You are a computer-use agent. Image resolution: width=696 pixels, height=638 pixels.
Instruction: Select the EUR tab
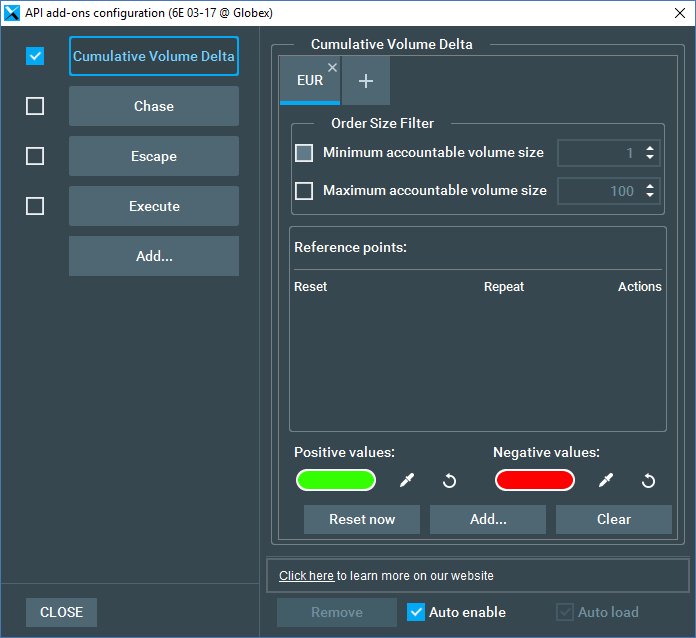[310, 81]
